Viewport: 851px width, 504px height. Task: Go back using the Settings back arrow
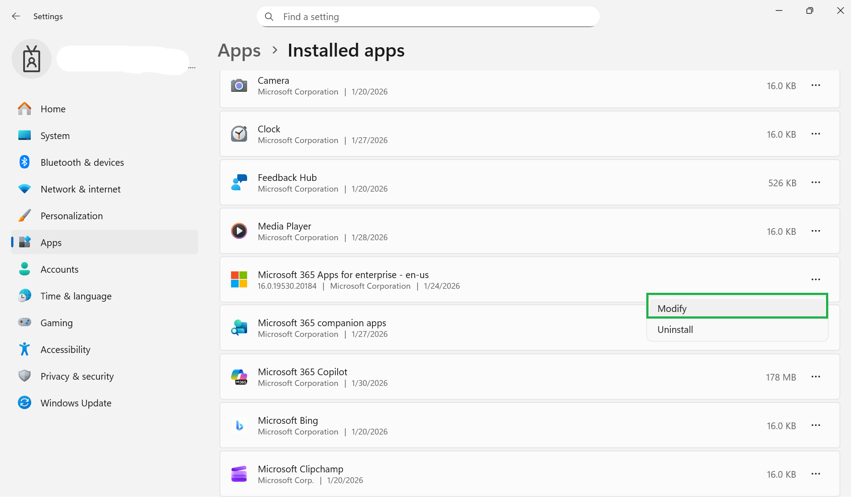pos(16,16)
